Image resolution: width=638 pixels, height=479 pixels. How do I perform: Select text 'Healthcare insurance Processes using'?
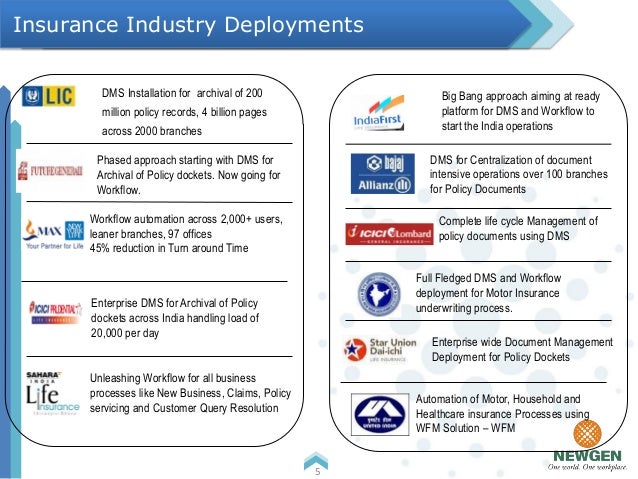coord(503,414)
